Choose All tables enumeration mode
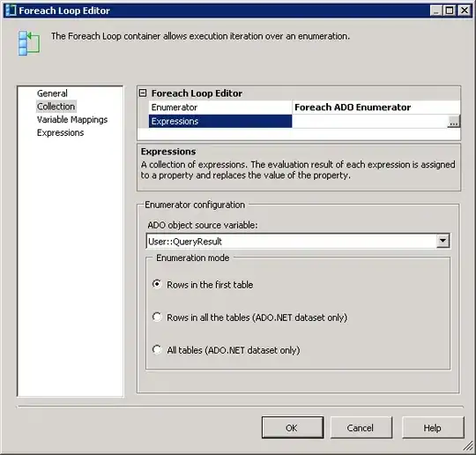 [x=157, y=349]
